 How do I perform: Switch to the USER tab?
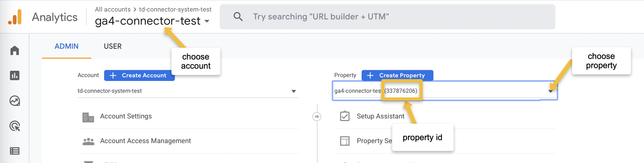pyautogui.click(x=113, y=46)
